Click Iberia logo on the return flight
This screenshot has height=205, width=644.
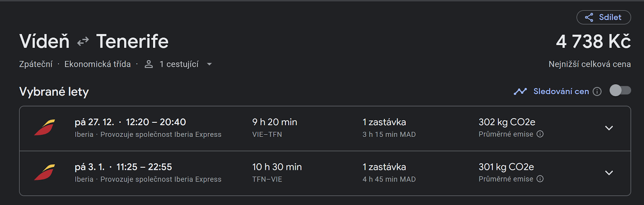[x=45, y=172]
